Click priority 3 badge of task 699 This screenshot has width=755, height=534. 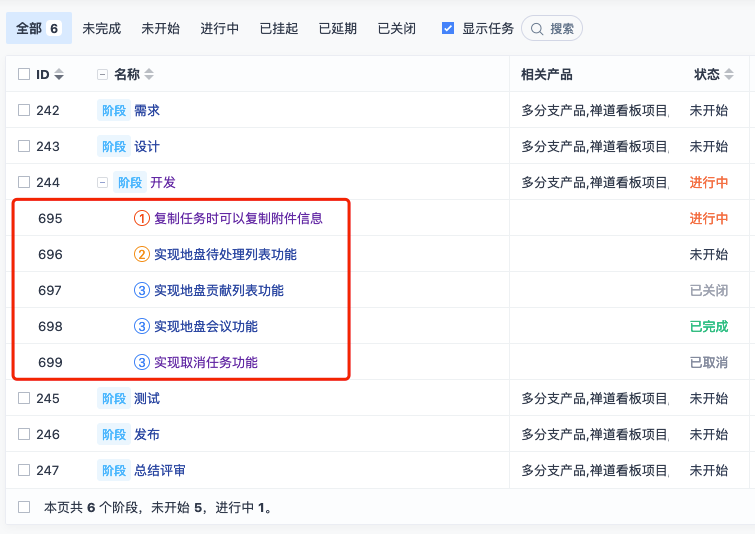[x=142, y=362]
